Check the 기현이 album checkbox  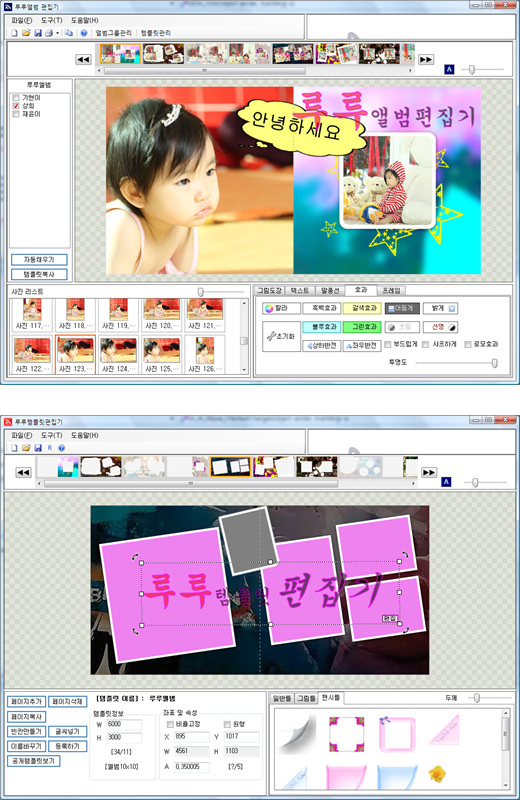[x=16, y=97]
